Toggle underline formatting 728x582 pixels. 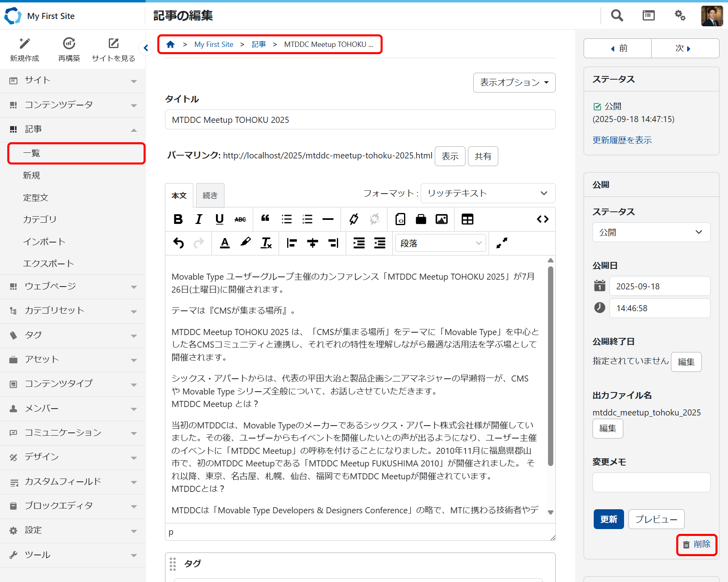coord(219,219)
